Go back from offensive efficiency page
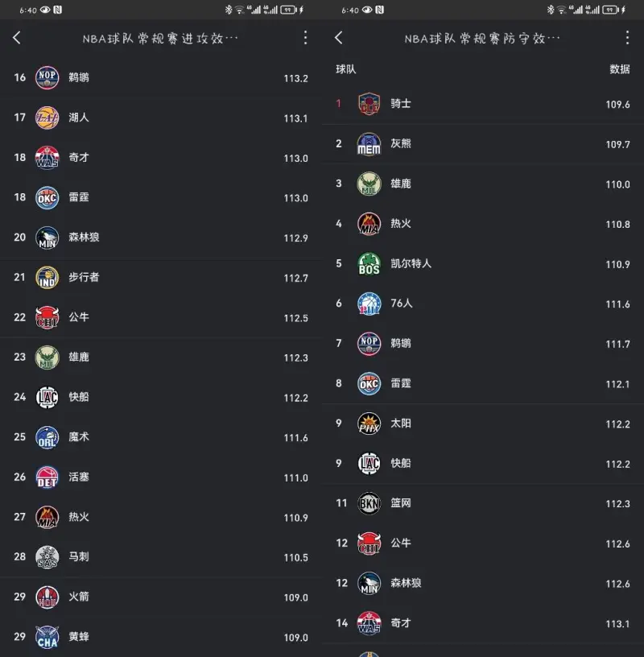 point(17,38)
